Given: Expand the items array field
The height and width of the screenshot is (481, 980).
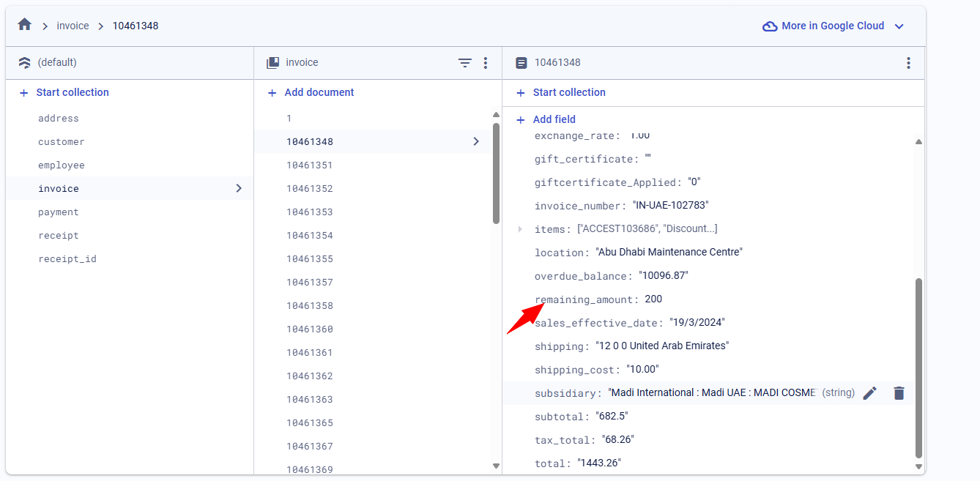Looking at the screenshot, I should 520,229.
